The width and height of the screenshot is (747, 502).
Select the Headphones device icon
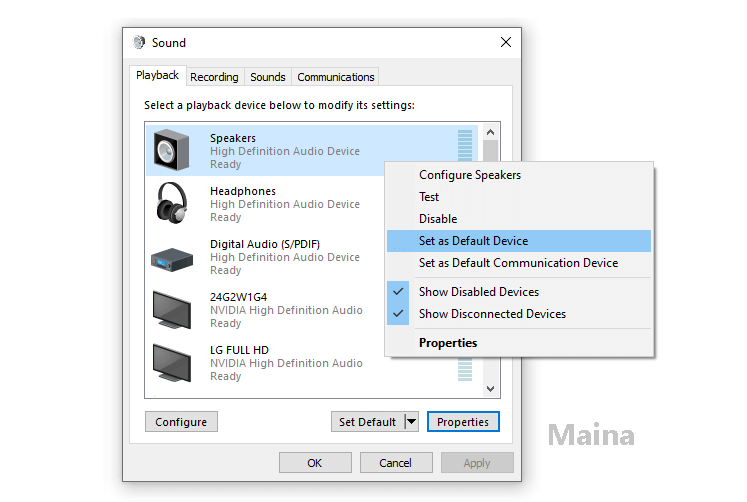click(172, 203)
